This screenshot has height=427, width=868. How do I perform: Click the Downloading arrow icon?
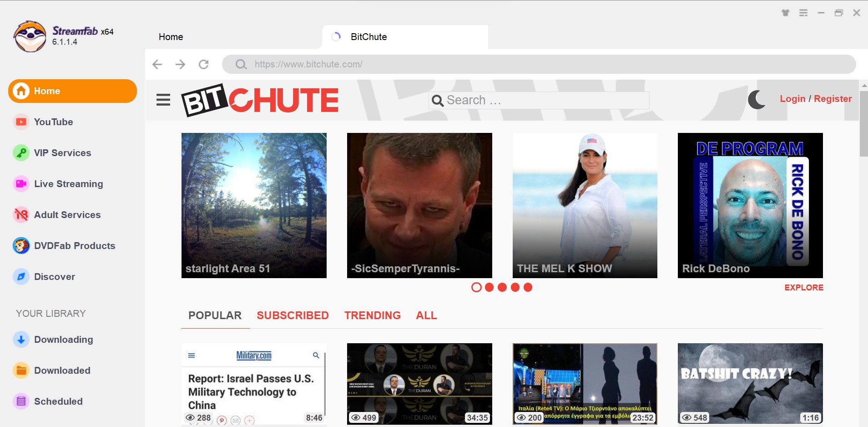(x=21, y=340)
